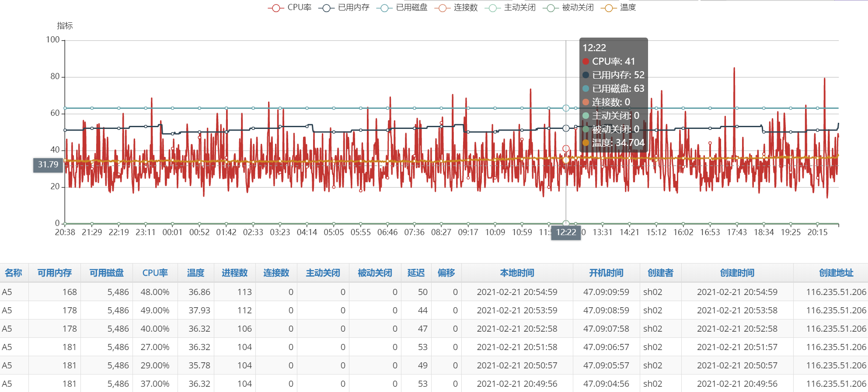Sort table by 名称 column header
Viewport: 868px width, 392px height.
14,273
